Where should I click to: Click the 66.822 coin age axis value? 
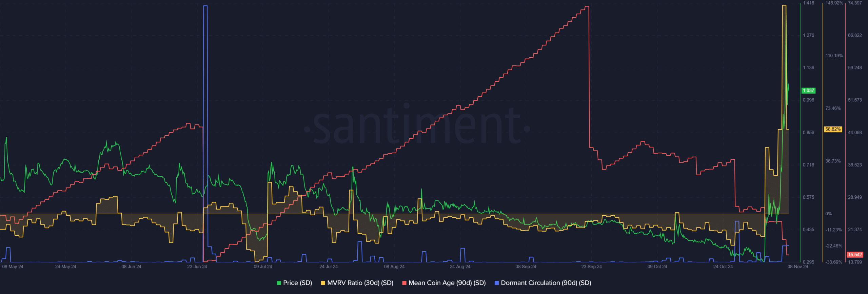coord(855,35)
